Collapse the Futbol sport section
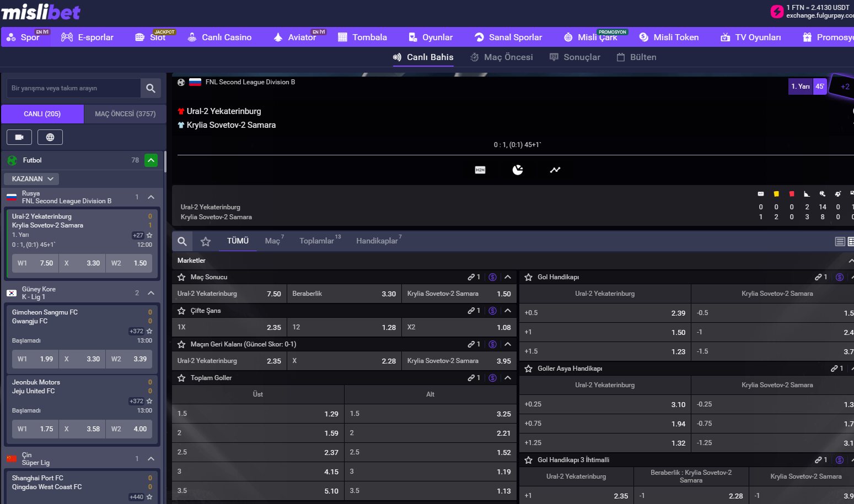Image resolution: width=854 pixels, height=504 pixels. [x=151, y=160]
